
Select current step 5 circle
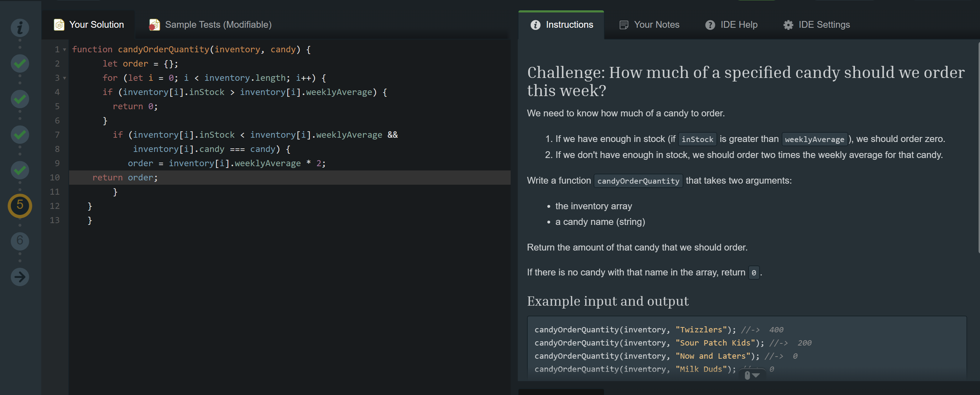pyautogui.click(x=20, y=205)
